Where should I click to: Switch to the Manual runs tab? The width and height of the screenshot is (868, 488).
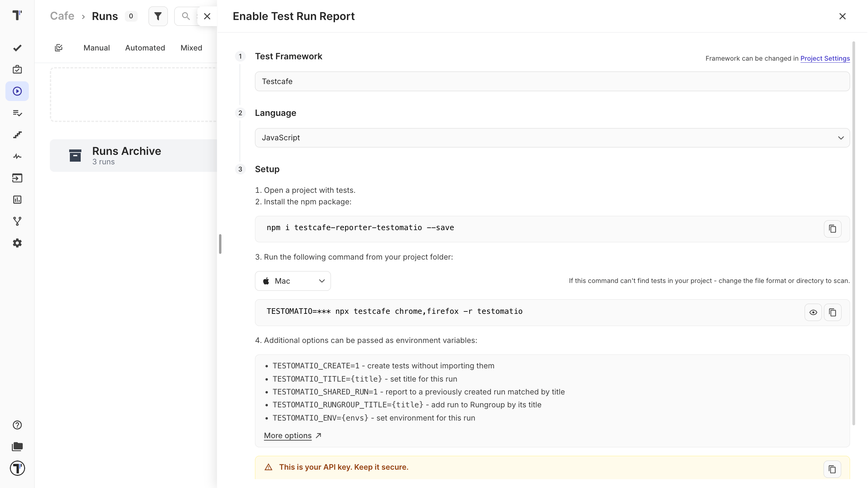click(97, 48)
